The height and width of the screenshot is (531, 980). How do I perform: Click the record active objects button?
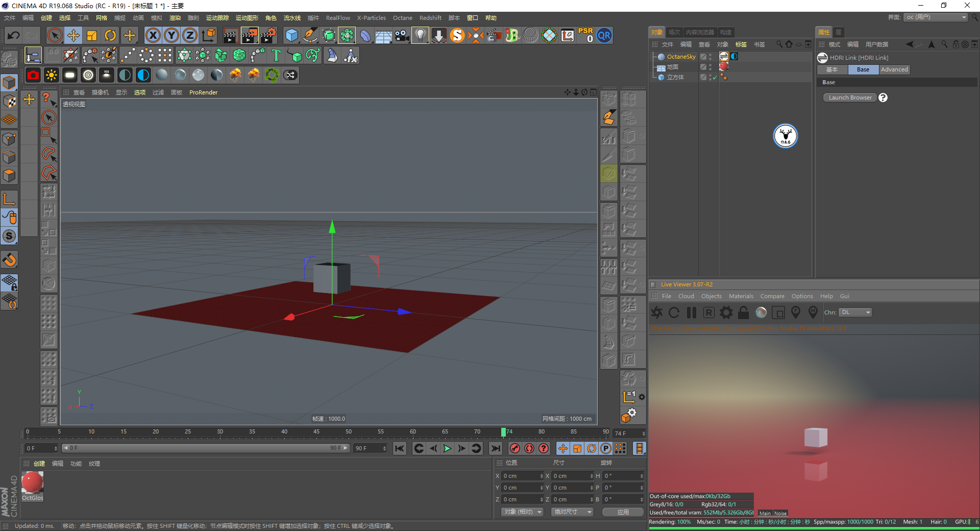(514, 448)
